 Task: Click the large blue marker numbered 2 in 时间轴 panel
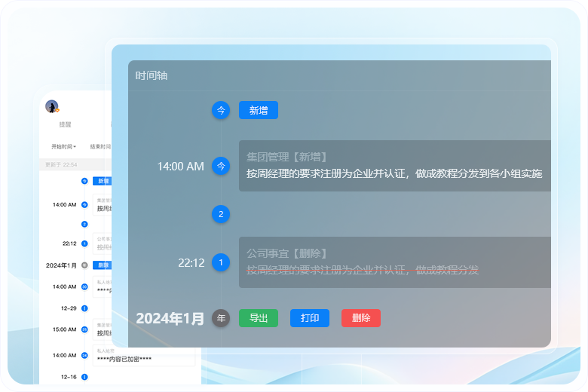tap(221, 214)
